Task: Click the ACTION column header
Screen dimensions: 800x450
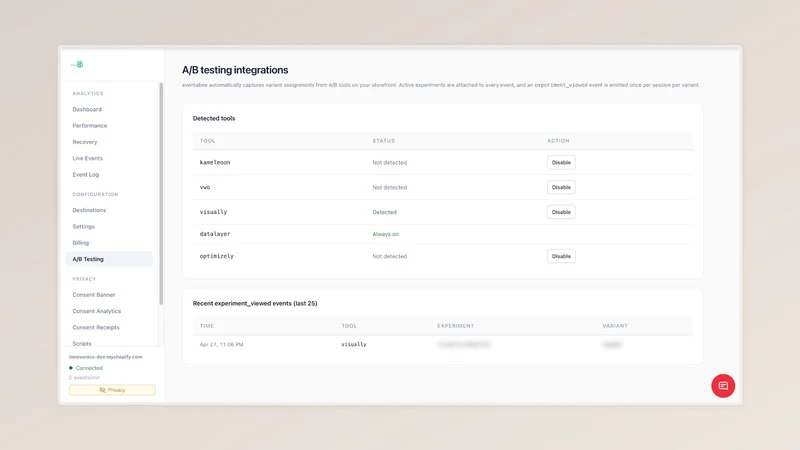Action: (558, 141)
